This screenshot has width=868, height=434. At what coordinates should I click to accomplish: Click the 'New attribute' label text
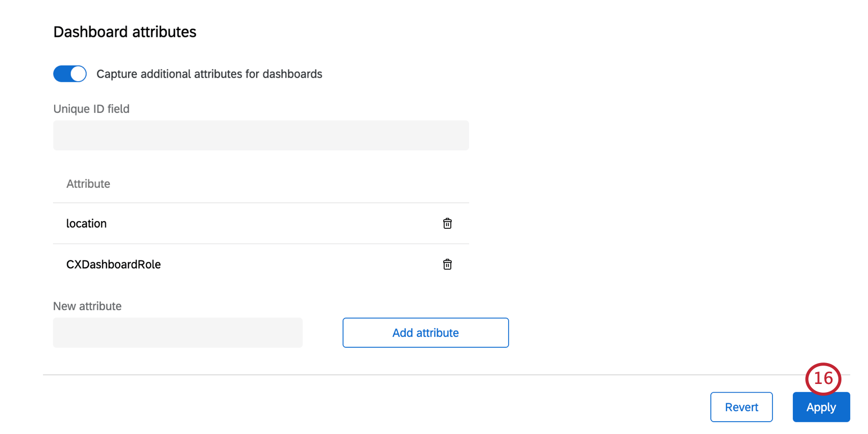[87, 306]
